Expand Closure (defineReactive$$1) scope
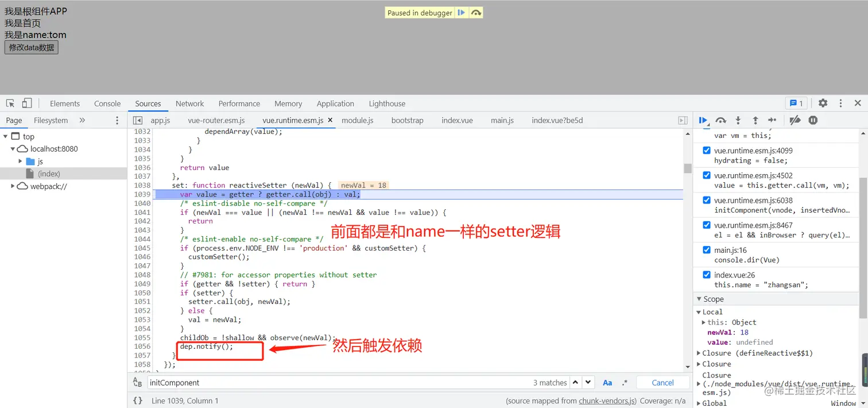The width and height of the screenshot is (868, 408). [699, 353]
